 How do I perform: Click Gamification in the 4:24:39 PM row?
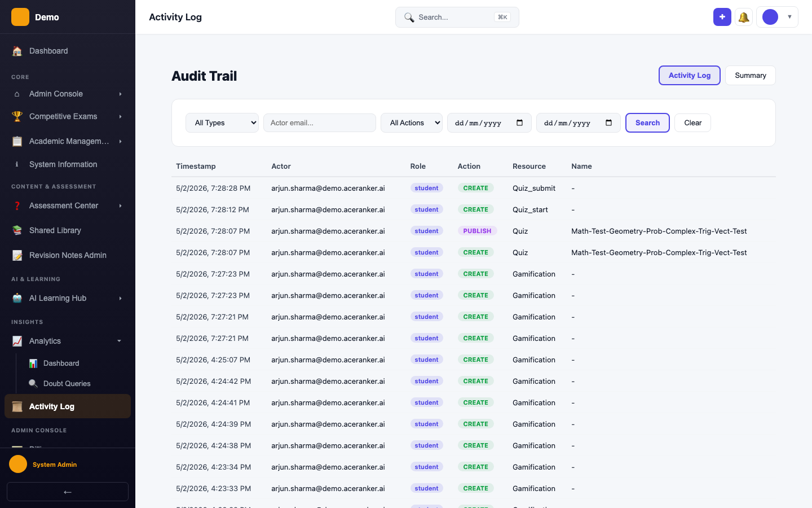click(534, 424)
